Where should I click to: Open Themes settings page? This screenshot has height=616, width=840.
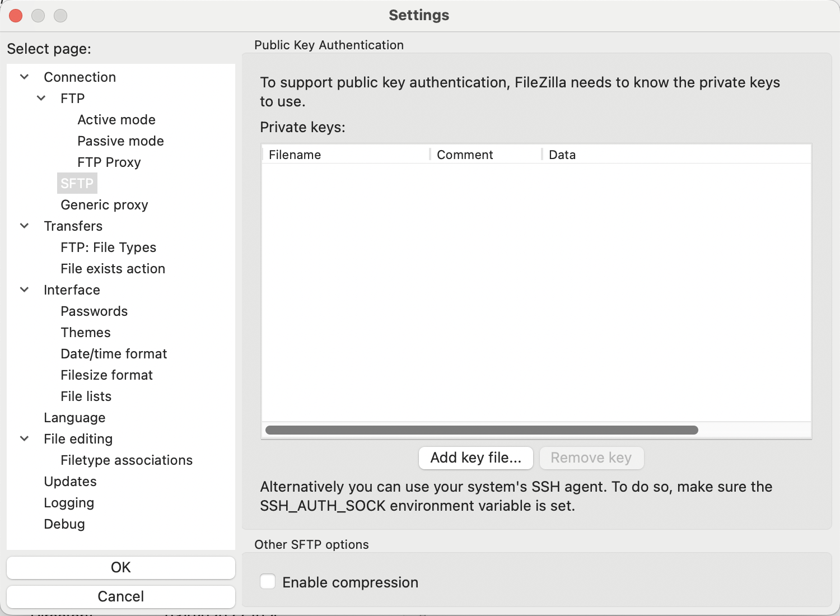pos(86,333)
